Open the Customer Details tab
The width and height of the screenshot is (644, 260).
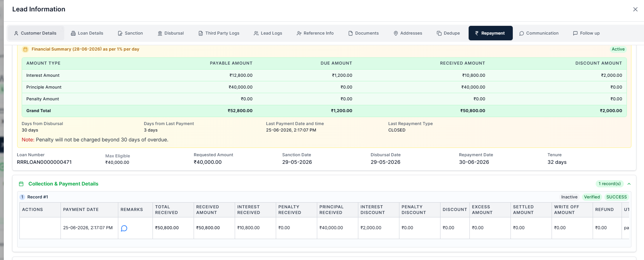click(35, 33)
